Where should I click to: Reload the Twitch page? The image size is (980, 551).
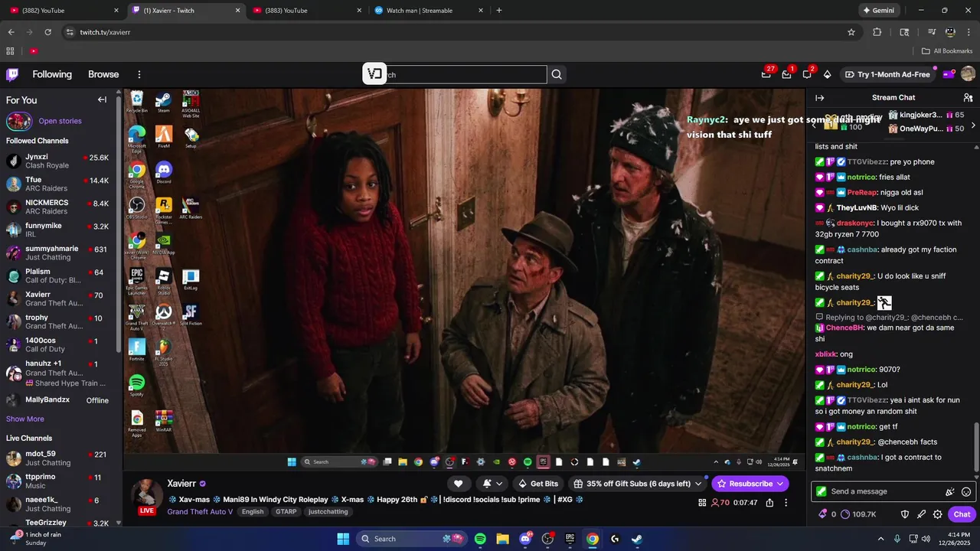47,32
